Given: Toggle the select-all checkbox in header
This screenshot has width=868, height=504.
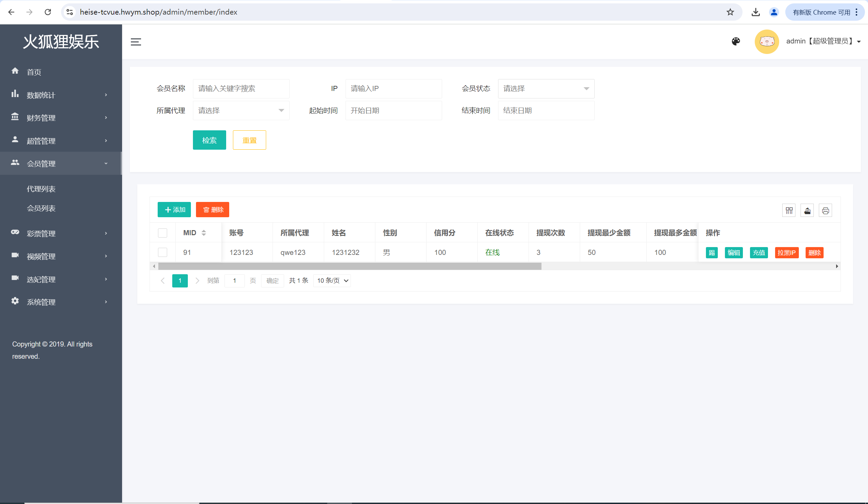Looking at the screenshot, I should click(162, 233).
